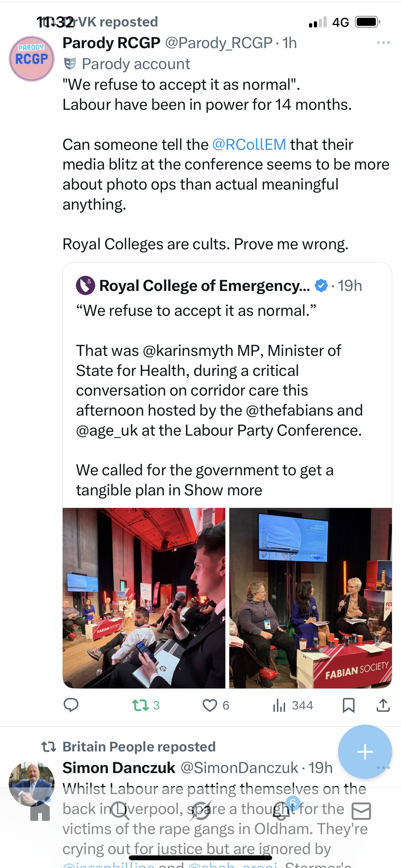
Task: Share the Parody RCGP post
Action: pos(383,705)
